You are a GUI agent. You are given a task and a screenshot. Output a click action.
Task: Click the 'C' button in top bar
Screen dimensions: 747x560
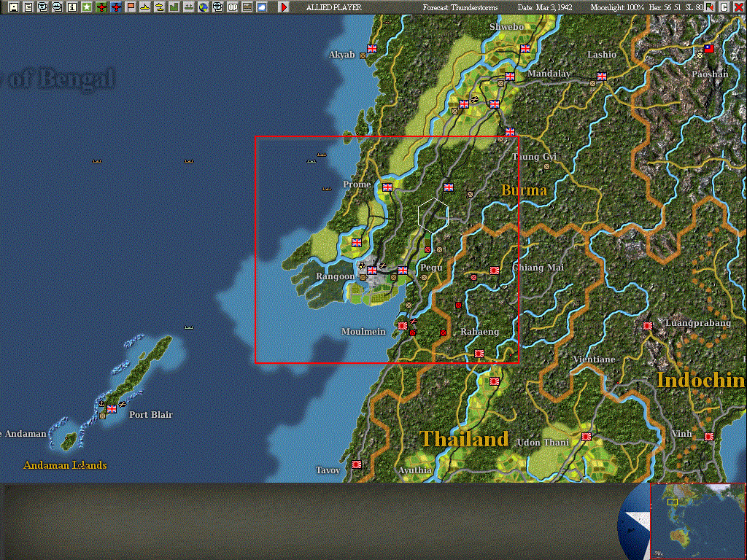point(724,7)
